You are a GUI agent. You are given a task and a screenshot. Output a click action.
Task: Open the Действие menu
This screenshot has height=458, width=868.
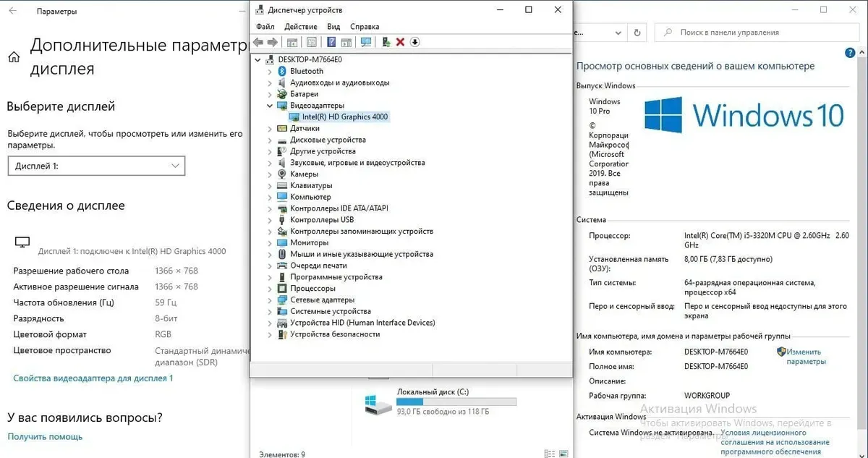(300, 27)
